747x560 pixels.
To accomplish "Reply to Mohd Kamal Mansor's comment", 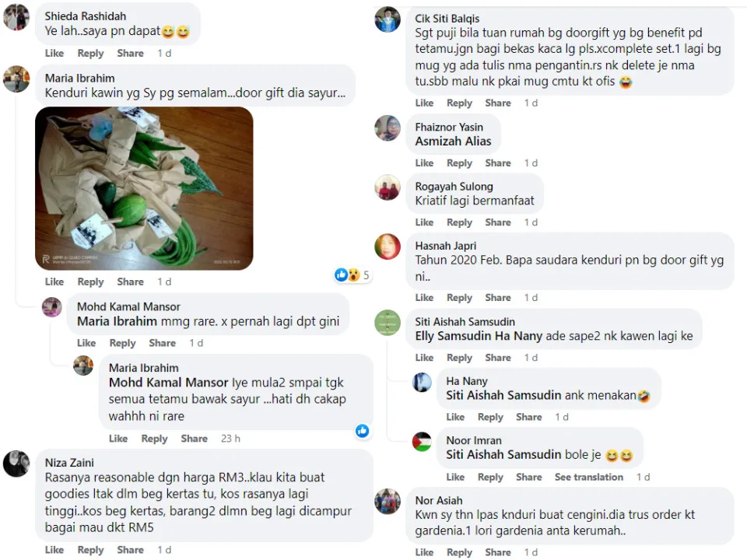I will click(122, 343).
